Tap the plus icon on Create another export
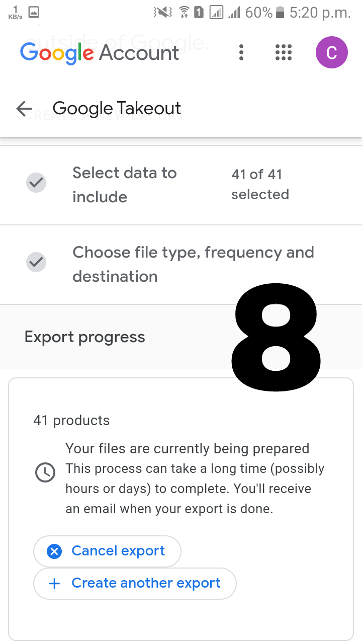The width and height of the screenshot is (362, 644). coord(54,584)
